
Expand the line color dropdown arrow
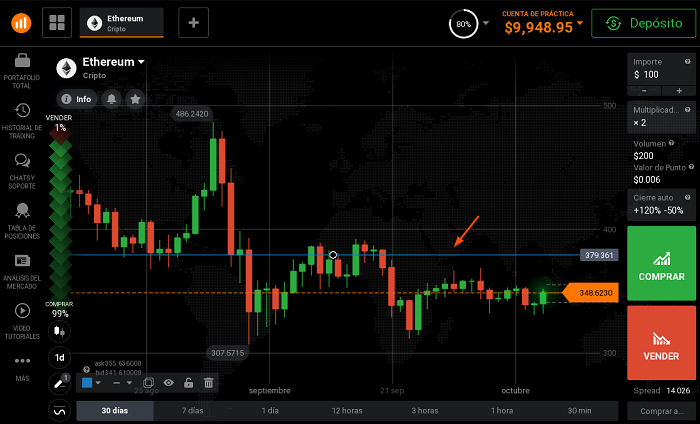click(x=98, y=382)
